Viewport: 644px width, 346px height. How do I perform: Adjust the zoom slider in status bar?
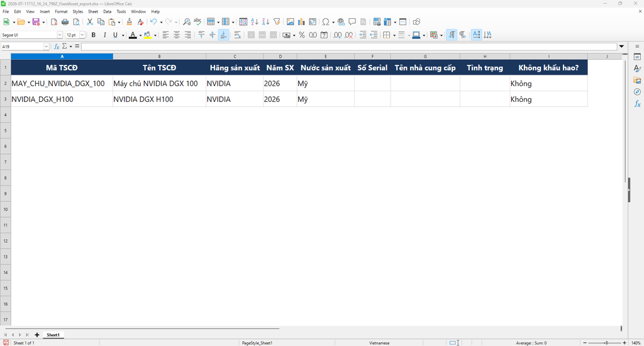click(604, 343)
